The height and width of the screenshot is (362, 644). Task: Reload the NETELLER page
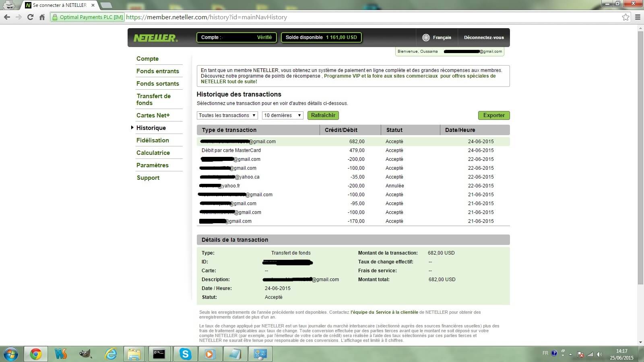(x=30, y=17)
